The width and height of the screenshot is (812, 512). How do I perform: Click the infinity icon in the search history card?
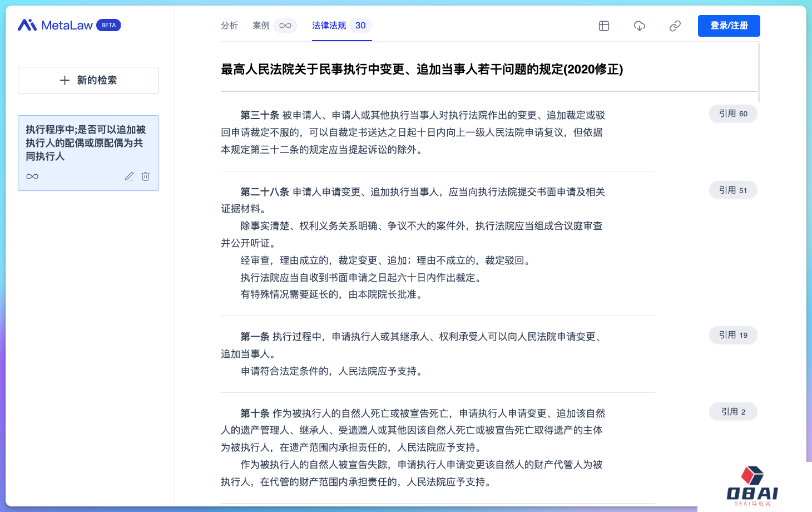(x=32, y=176)
